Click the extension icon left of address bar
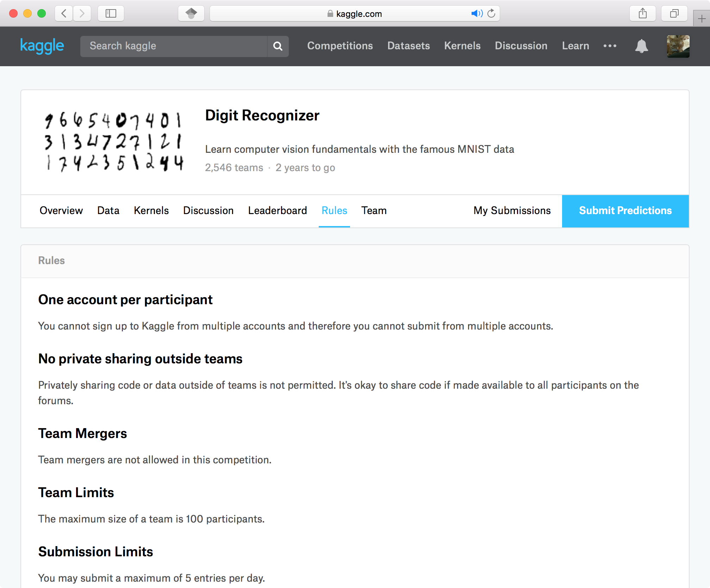 pyautogui.click(x=191, y=14)
